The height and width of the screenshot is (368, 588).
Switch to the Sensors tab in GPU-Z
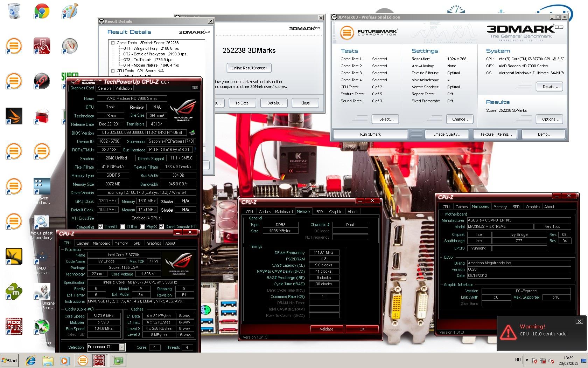click(x=105, y=88)
